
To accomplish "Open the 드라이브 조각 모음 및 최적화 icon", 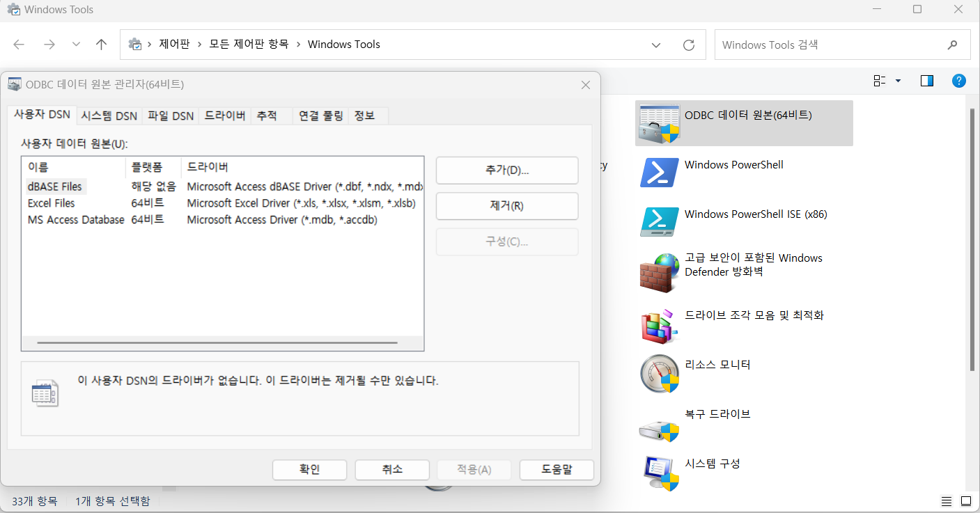I will pyautogui.click(x=659, y=326).
